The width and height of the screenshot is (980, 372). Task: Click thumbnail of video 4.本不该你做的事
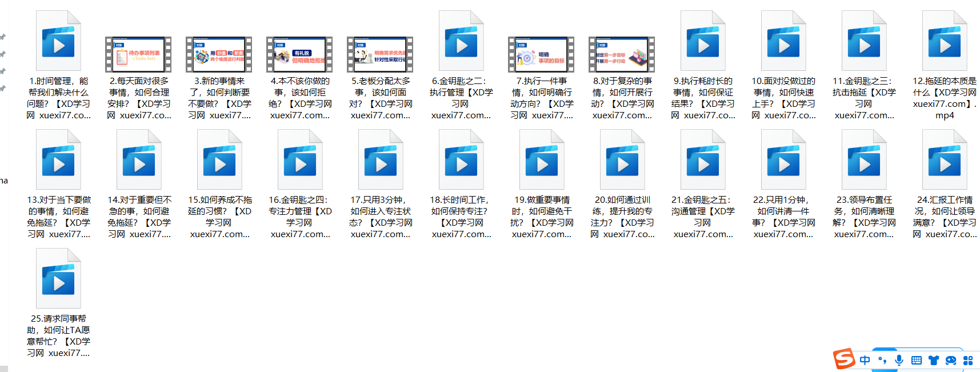pos(300,55)
